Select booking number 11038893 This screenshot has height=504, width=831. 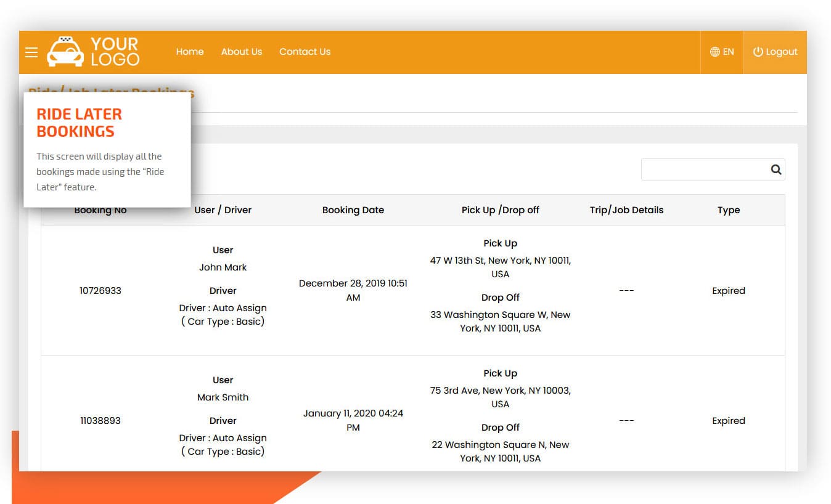coord(100,421)
